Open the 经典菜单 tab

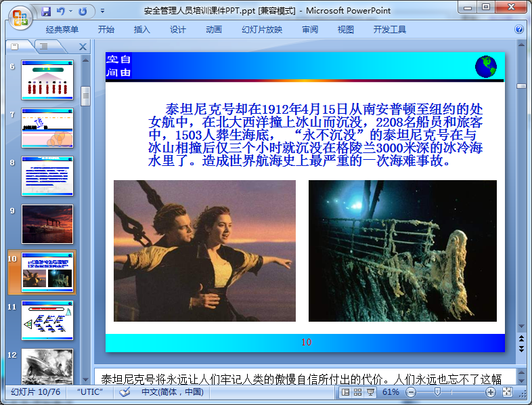pyautogui.click(x=62, y=30)
